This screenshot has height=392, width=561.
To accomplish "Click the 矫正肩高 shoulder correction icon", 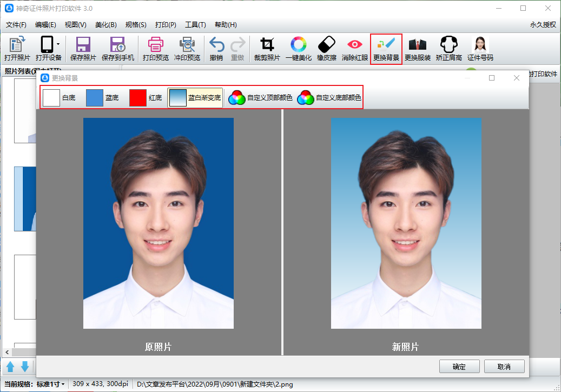I will [448, 45].
